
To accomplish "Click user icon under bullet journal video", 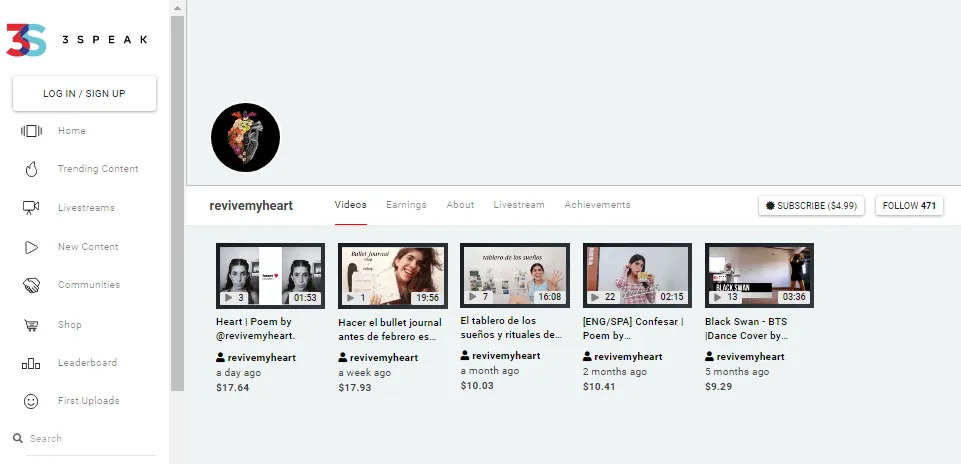I will 343,357.
